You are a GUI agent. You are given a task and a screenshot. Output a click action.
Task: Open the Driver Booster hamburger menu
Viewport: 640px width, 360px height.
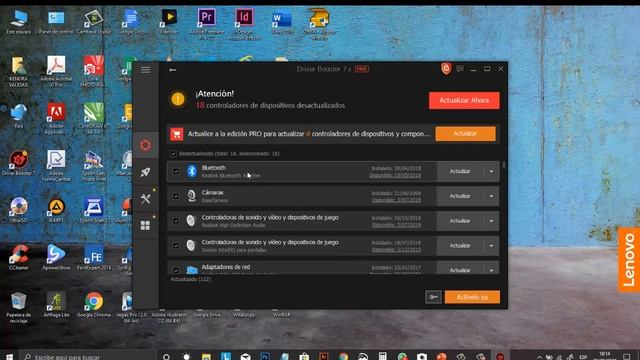(146, 70)
